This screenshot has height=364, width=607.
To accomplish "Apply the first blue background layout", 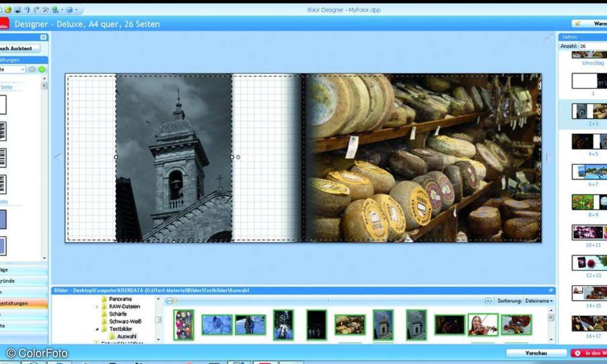I will pyautogui.click(x=3, y=219).
